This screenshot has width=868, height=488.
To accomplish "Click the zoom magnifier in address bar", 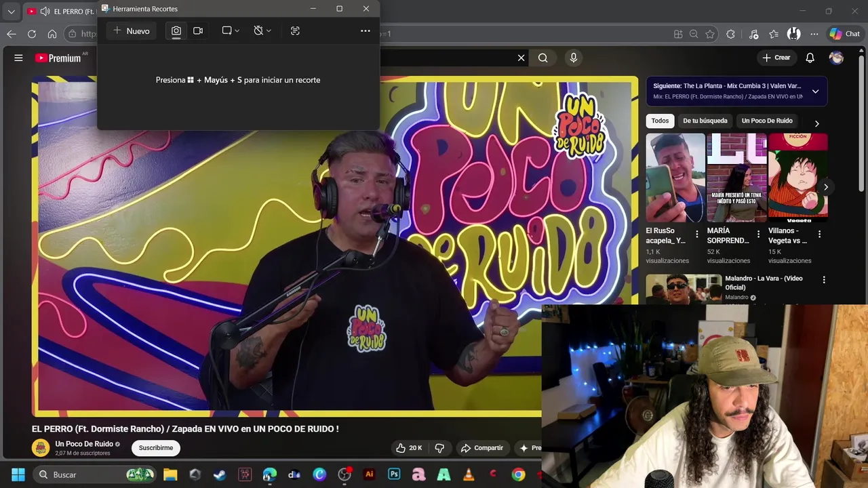I will pos(694,34).
